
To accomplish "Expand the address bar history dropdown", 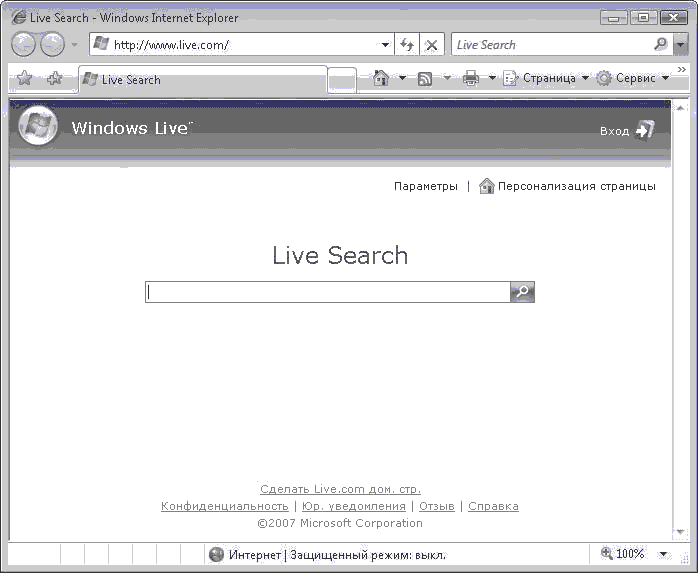I will click(386, 45).
